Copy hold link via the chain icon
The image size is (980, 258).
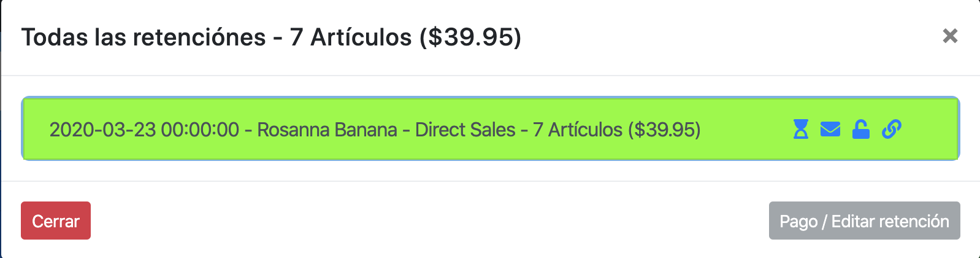891,129
